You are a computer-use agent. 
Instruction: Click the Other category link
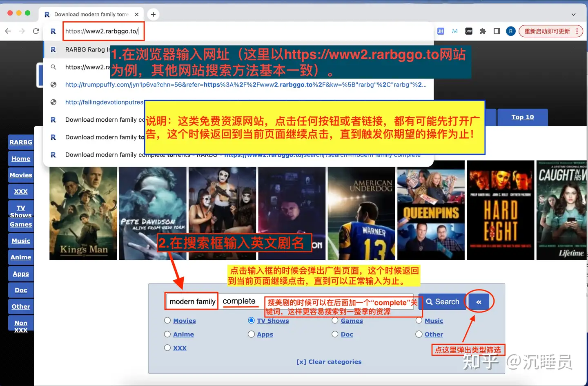click(x=434, y=335)
